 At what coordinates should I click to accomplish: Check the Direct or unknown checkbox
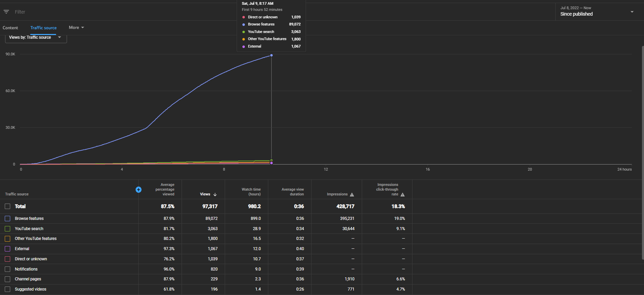[x=7, y=259]
